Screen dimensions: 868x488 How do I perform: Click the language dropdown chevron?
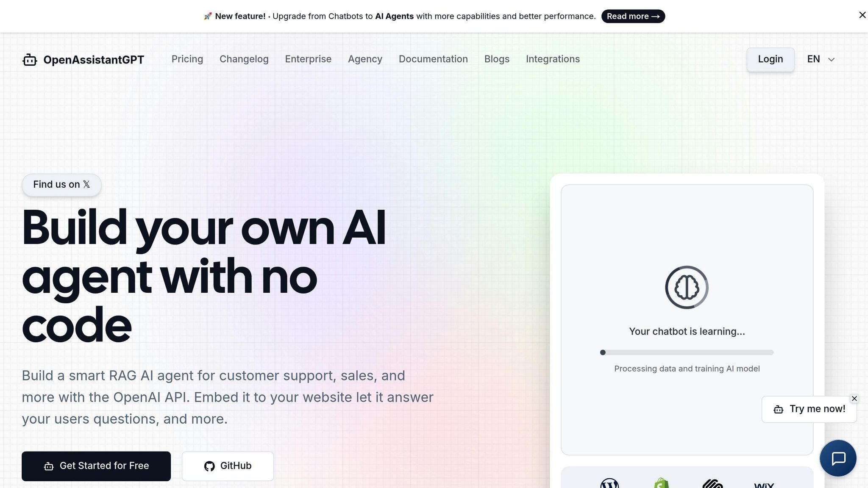[831, 60]
